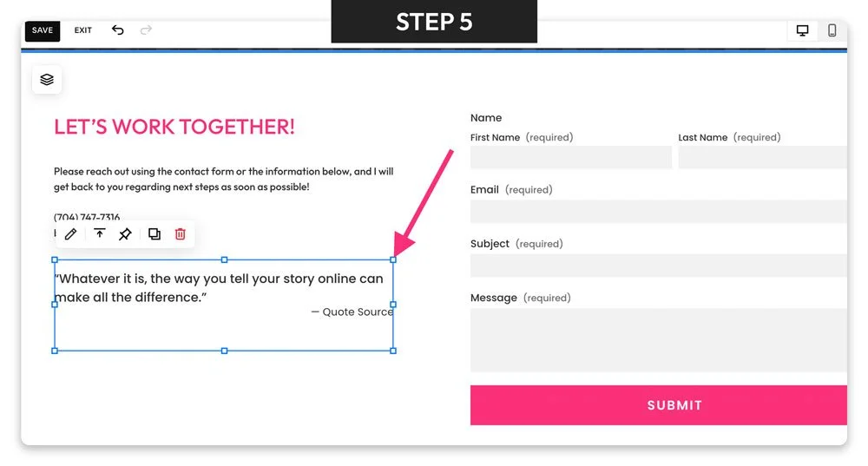Click the EXIT button
This screenshot has width=868, height=466.
[x=83, y=30]
